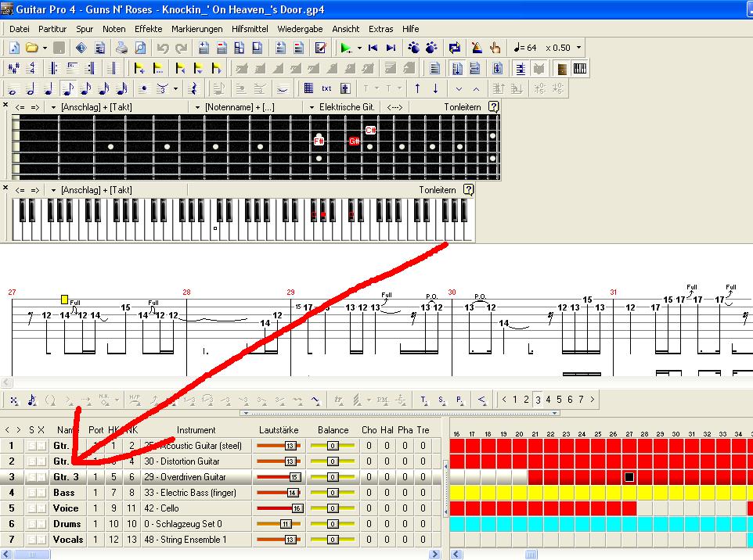Click Tonleitern on fretboard panel
This screenshot has width=753, height=560.
(x=462, y=107)
